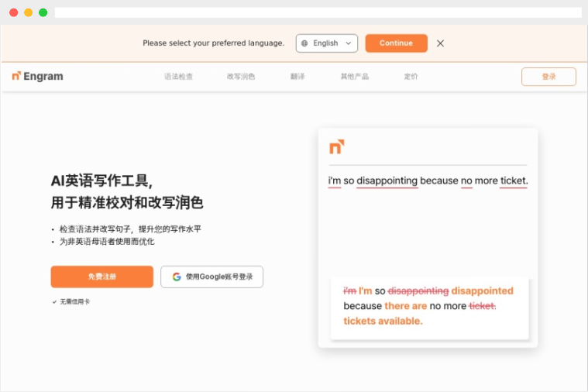Select the 翻译 nav item
This screenshot has height=392, width=588.
pyautogui.click(x=297, y=77)
